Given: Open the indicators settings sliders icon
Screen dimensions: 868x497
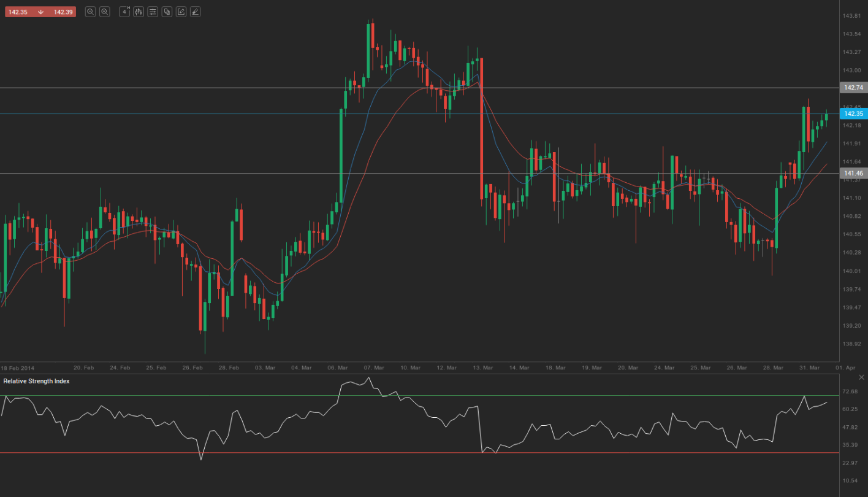Looking at the screenshot, I should click(153, 12).
